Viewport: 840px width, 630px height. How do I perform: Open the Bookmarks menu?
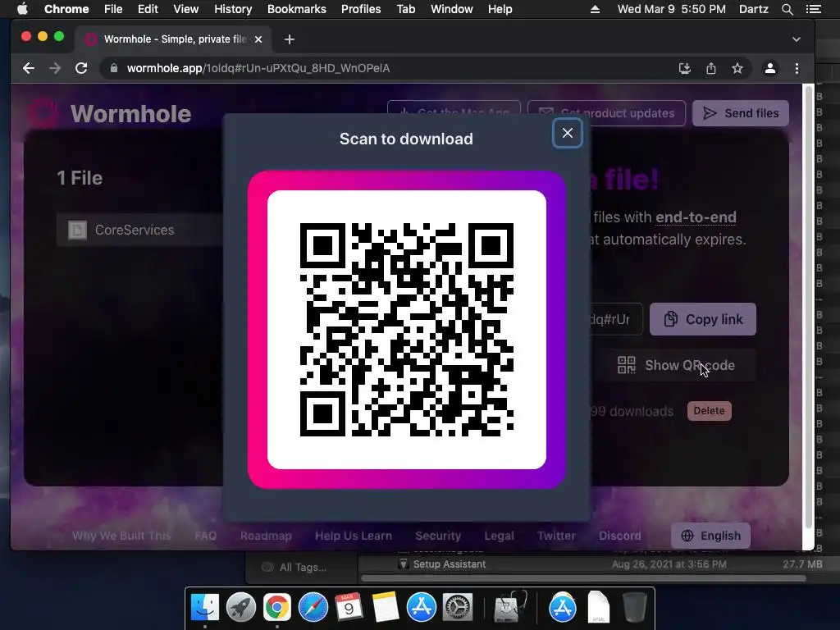coord(297,9)
